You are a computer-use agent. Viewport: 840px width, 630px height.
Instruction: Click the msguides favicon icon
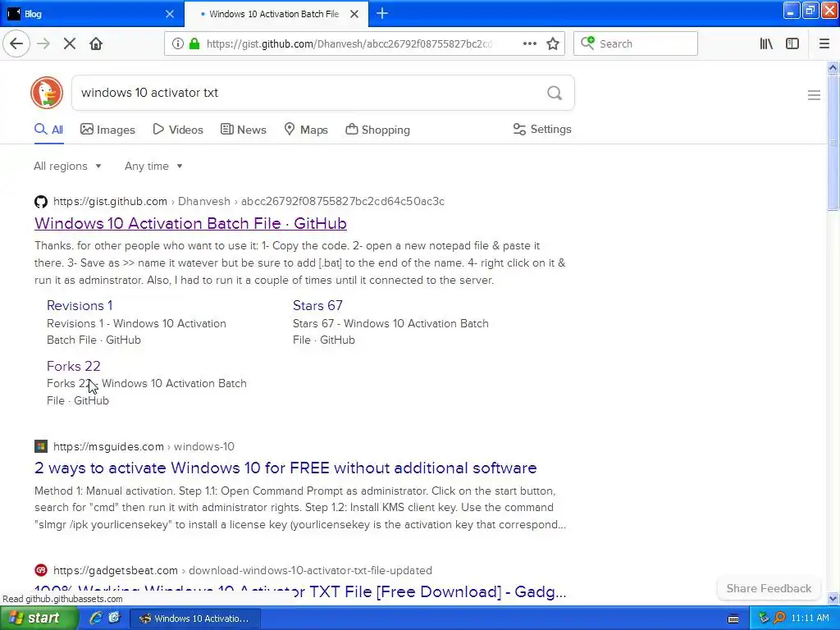(x=41, y=446)
